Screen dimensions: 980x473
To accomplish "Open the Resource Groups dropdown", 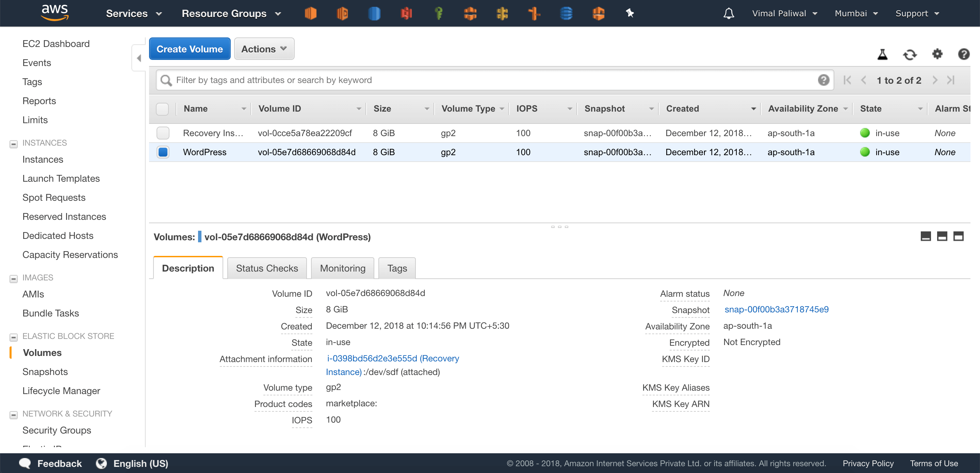I will 231,13.
